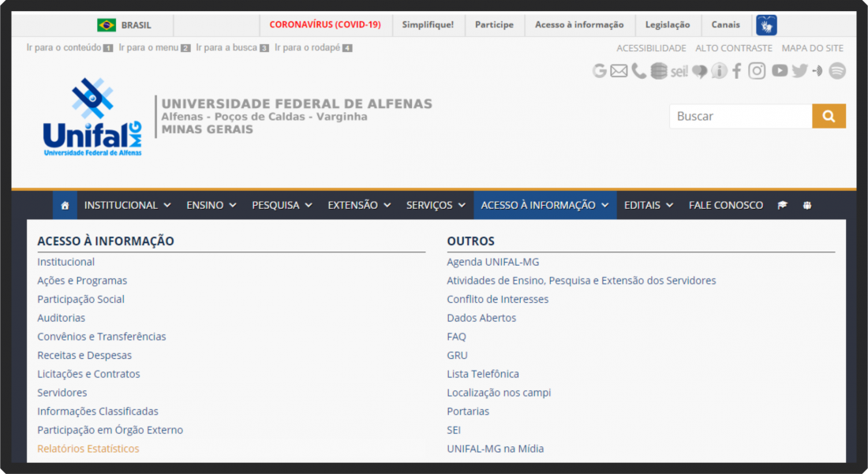Collapse the ACESSO À INFORMAÇÃO menu
The image size is (868, 474).
click(x=544, y=205)
